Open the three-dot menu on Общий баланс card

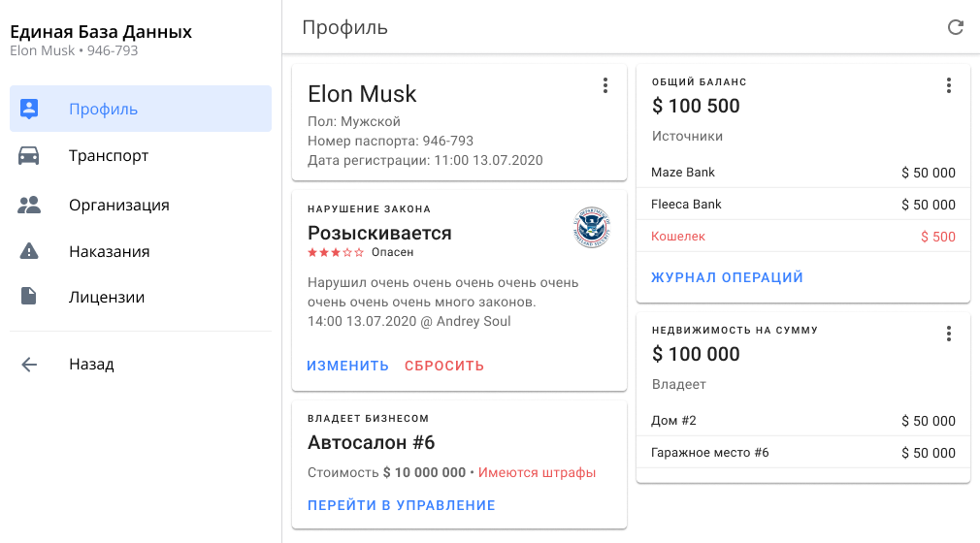coord(949,85)
